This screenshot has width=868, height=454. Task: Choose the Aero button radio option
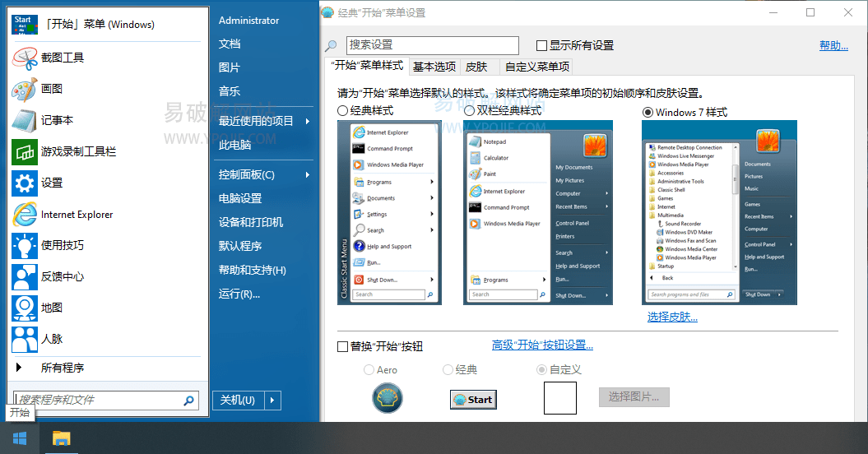coord(369,370)
